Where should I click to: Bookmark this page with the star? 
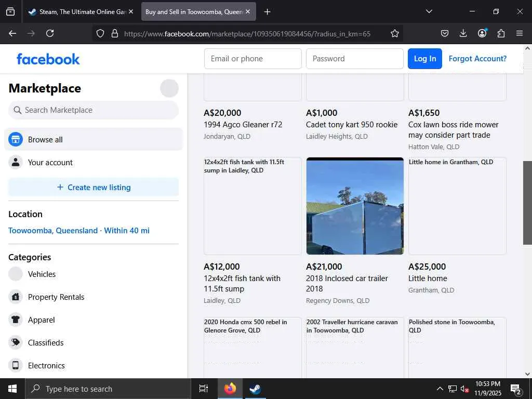coord(395,33)
